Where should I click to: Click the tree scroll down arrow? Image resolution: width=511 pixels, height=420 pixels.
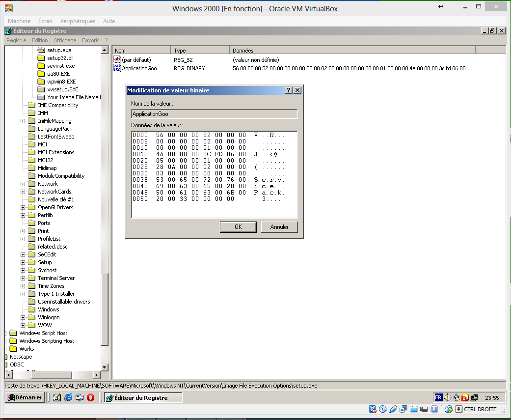[104, 367]
